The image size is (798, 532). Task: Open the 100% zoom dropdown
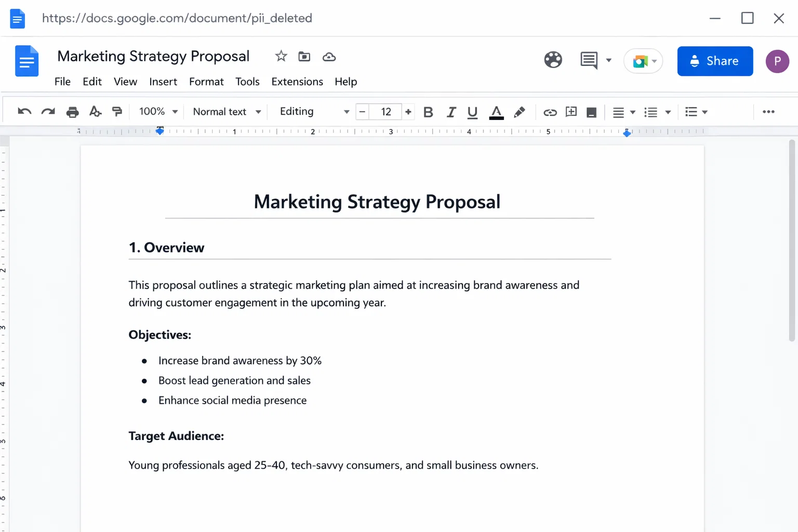(x=158, y=112)
